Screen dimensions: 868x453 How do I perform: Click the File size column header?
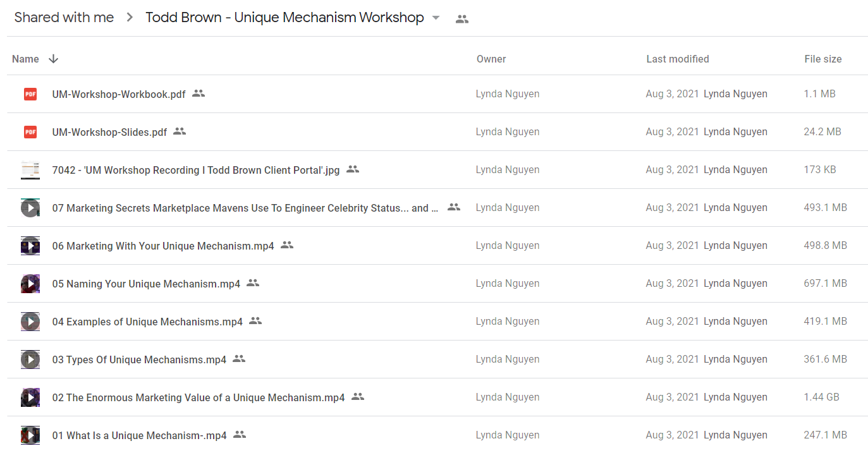(x=823, y=59)
